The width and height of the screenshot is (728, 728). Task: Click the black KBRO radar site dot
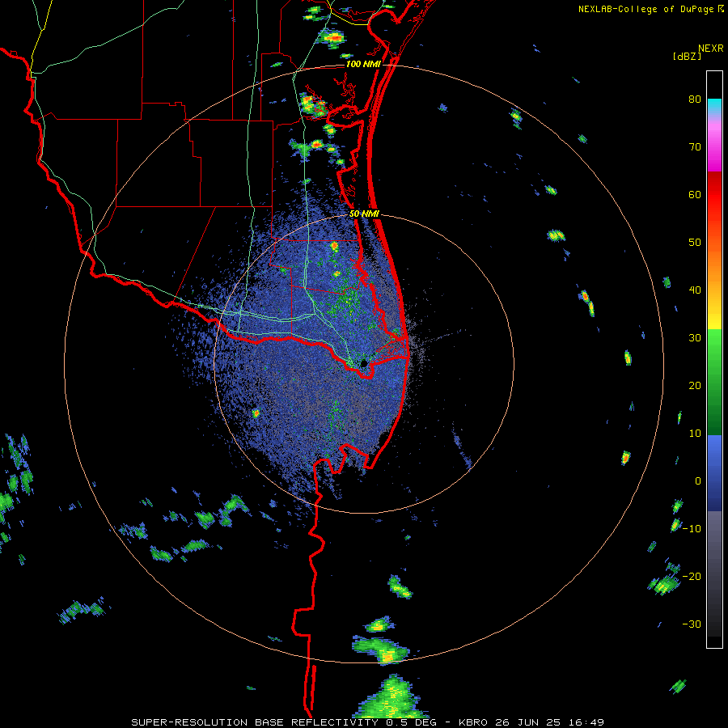coord(364,363)
